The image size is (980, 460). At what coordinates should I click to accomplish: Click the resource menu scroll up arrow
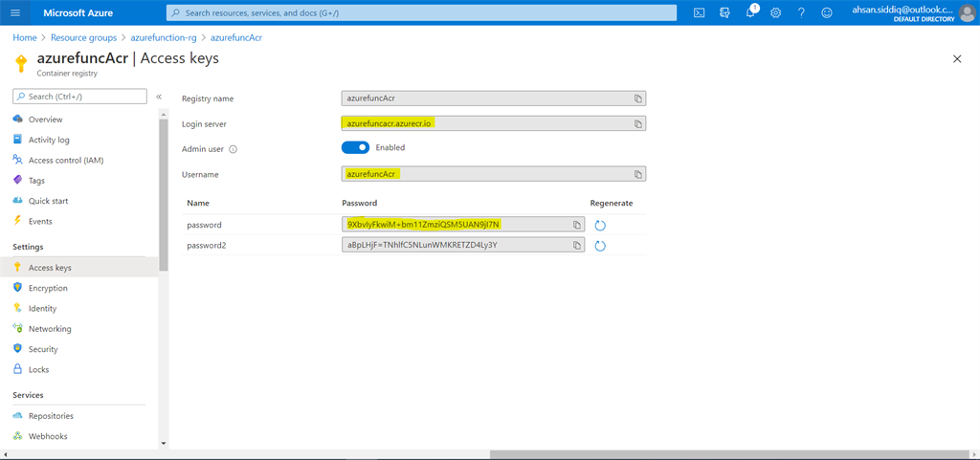(164, 114)
